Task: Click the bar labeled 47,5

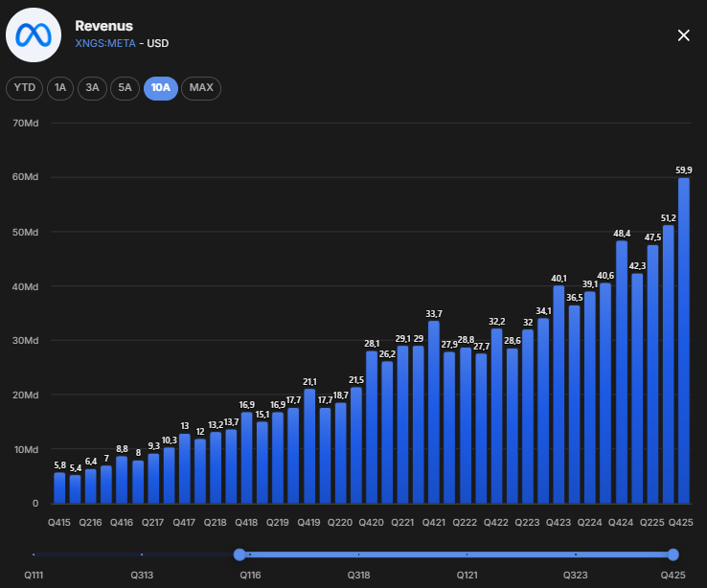Action: 652,374
